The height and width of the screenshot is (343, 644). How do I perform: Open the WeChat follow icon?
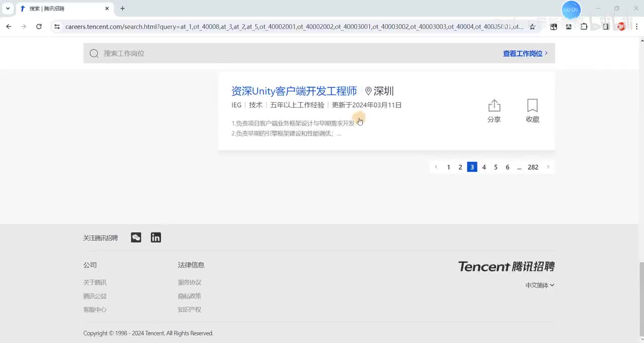tap(136, 237)
